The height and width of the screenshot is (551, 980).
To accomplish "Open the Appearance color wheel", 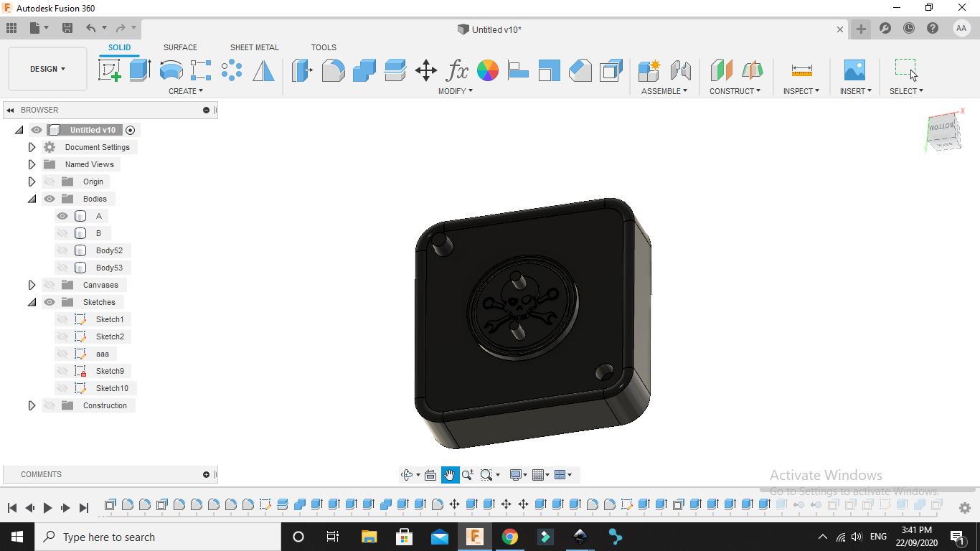I will (488, 70).
